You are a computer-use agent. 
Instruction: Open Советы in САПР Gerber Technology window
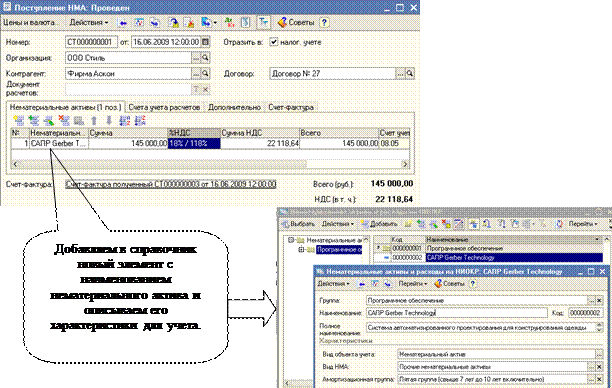click(449, 284)
